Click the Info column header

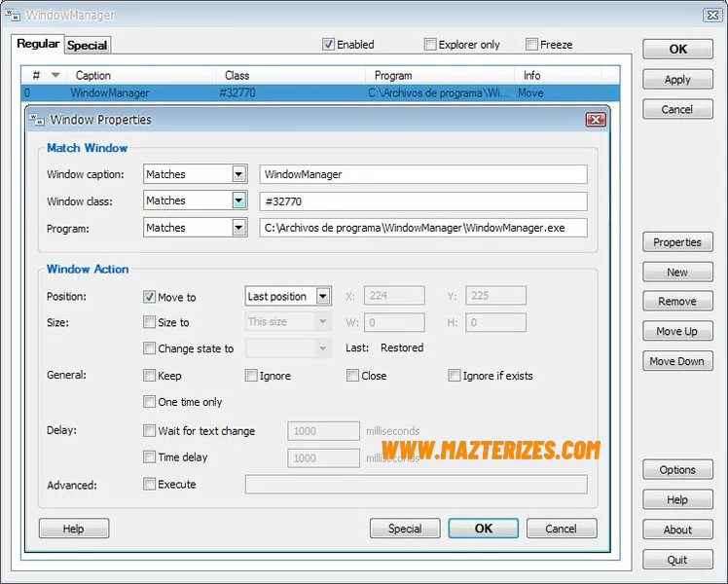558,75
